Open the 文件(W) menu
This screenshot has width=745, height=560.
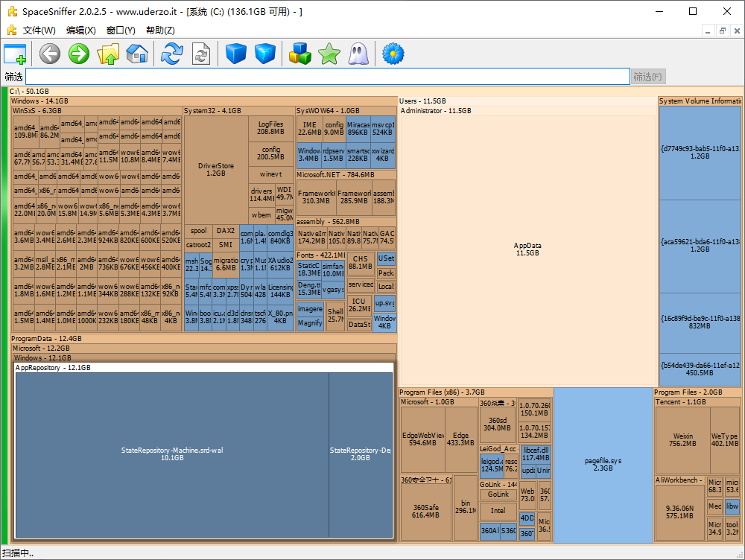(39, 31)
